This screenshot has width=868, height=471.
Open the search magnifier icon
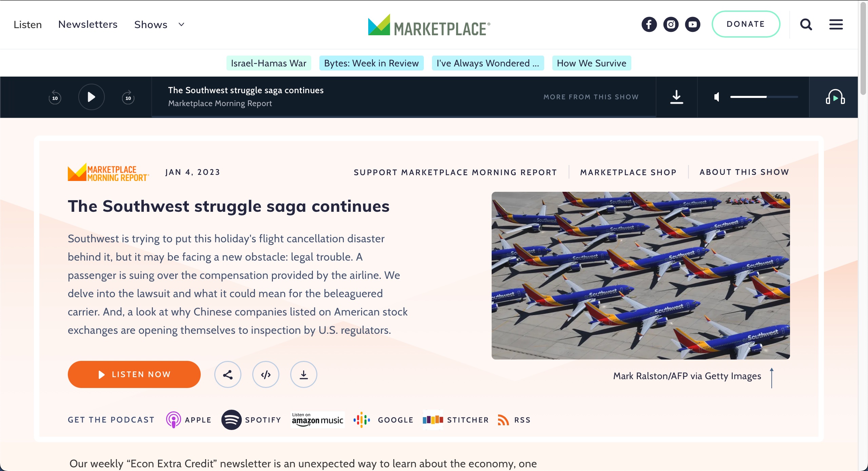tap(806, 24)
